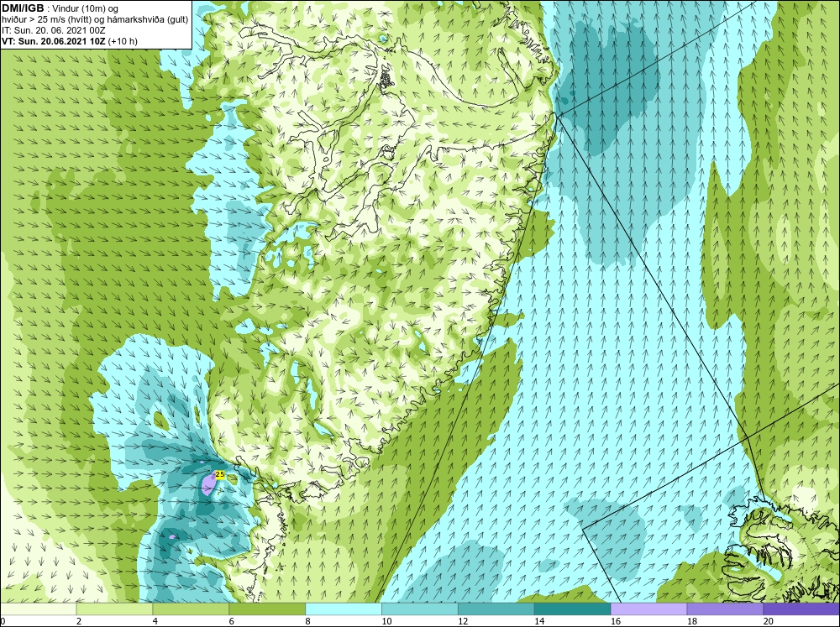Image resolution: width=840 pixels, height=627 pixels.
Task: Click the 12–14 m/s teal legend swatch
Action: [496, 609]
